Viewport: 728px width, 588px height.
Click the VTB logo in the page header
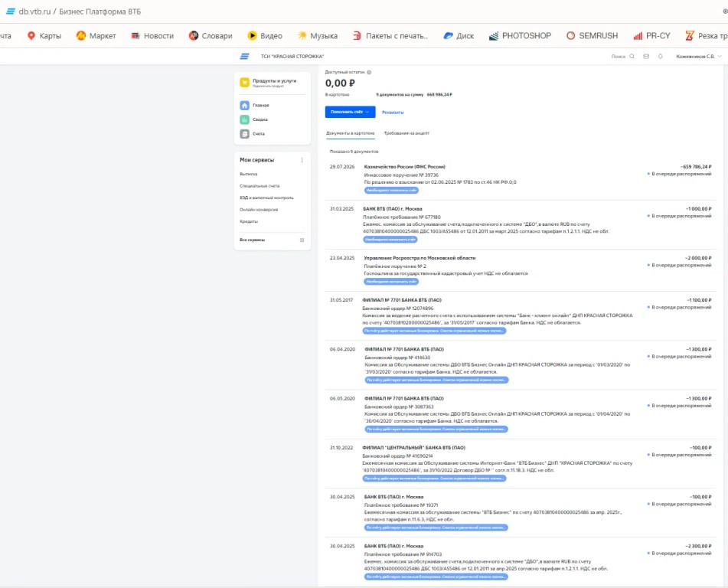(x=245, y=56)
